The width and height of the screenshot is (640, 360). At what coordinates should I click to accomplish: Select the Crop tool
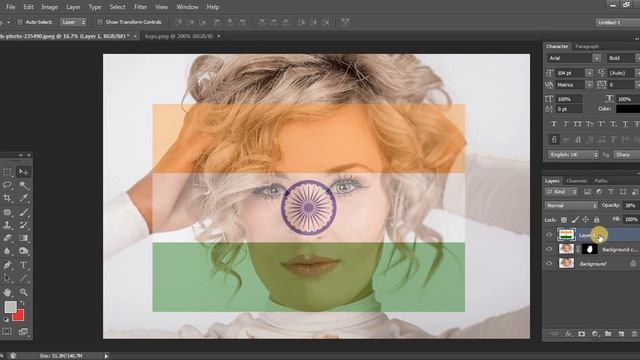coord(7,198)
